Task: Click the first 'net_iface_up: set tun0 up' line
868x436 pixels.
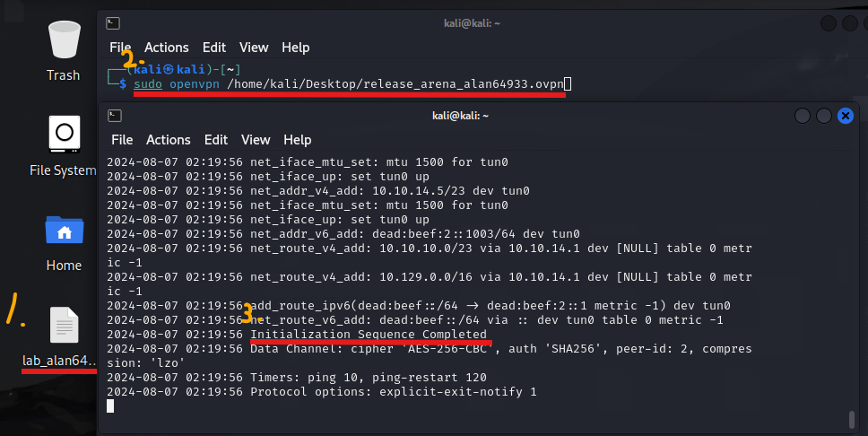Action: click(268, 177)
